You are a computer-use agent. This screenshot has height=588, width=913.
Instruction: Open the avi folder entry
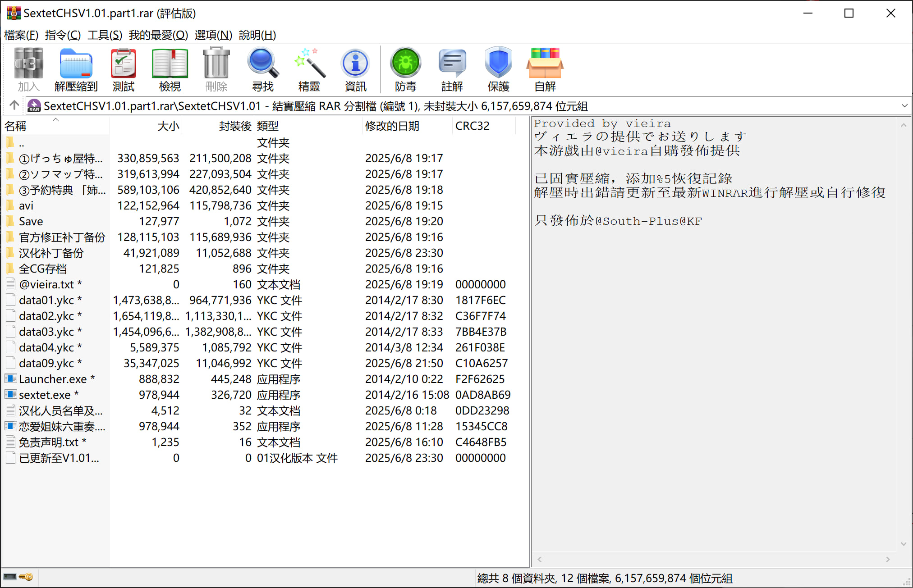click(26, 205)
